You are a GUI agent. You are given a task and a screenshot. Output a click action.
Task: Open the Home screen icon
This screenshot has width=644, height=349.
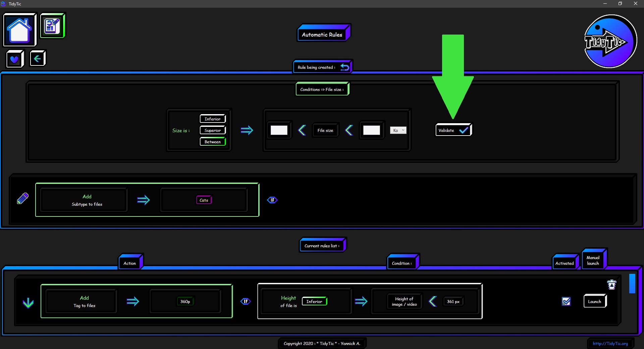[19, 30]
